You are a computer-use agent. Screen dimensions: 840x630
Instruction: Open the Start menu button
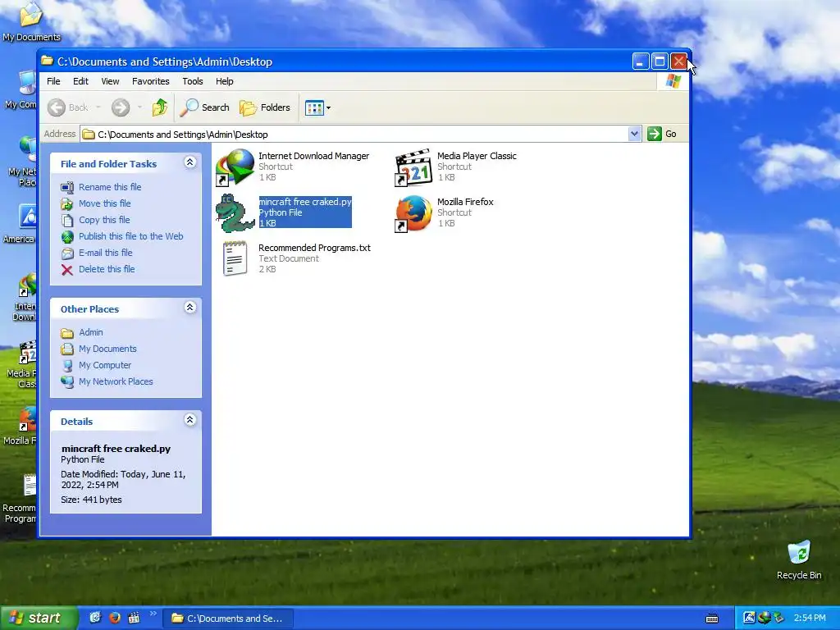(39, 619)
